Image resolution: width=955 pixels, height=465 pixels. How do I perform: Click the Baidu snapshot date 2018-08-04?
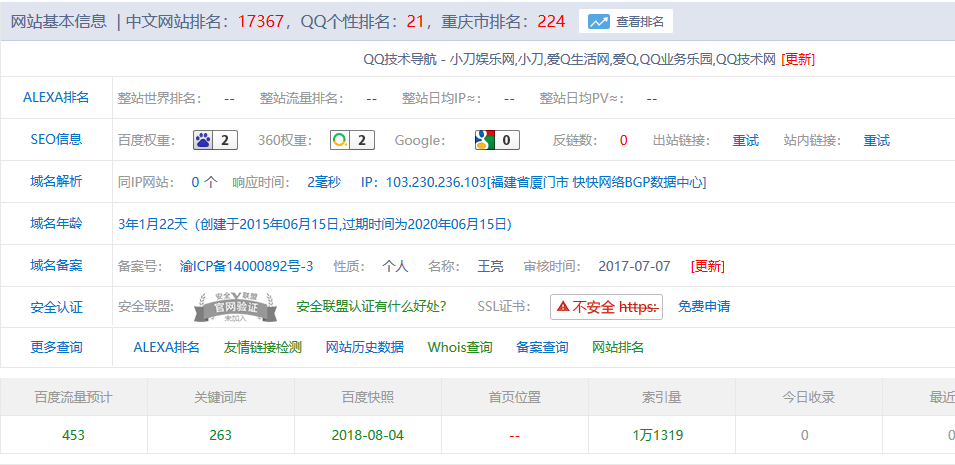pos(368,435)
